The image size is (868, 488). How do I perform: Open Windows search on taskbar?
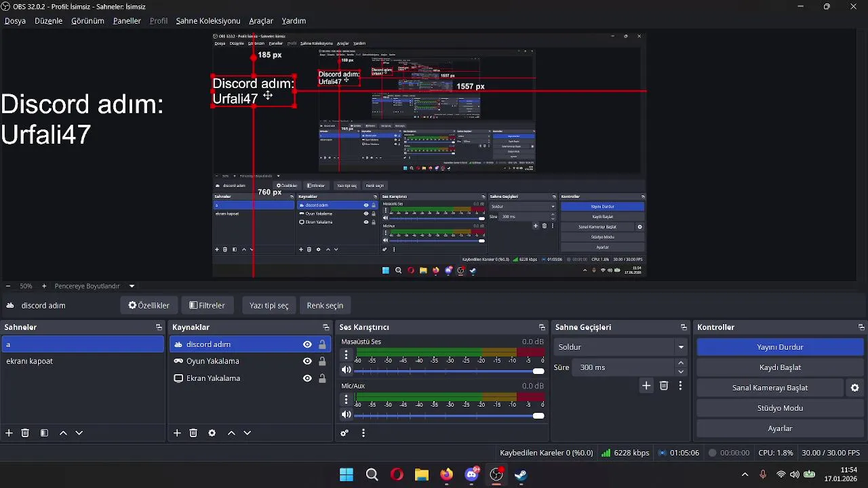pos(372,474)
